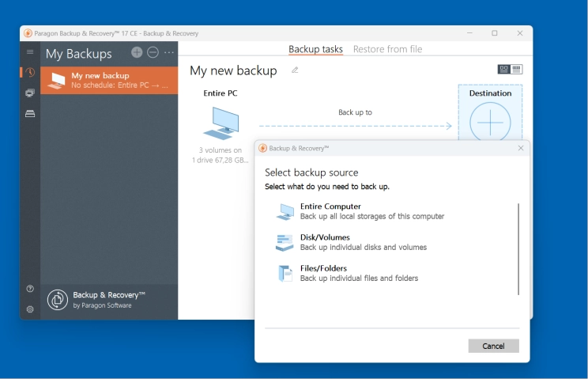Click the dialog's vertical scrollbar

(518, 249)
